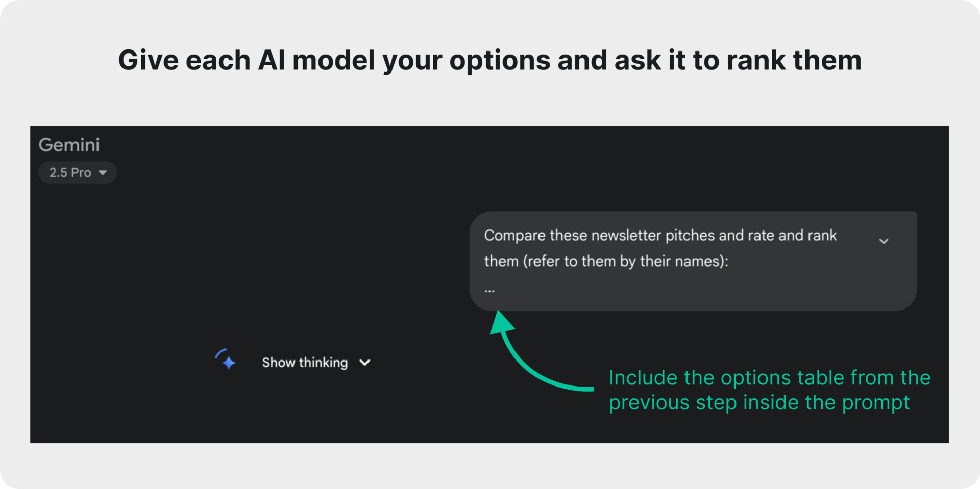Click the ellipsis in the prompt bubble
The image size is (980, 489).
[x=489, y=290]
